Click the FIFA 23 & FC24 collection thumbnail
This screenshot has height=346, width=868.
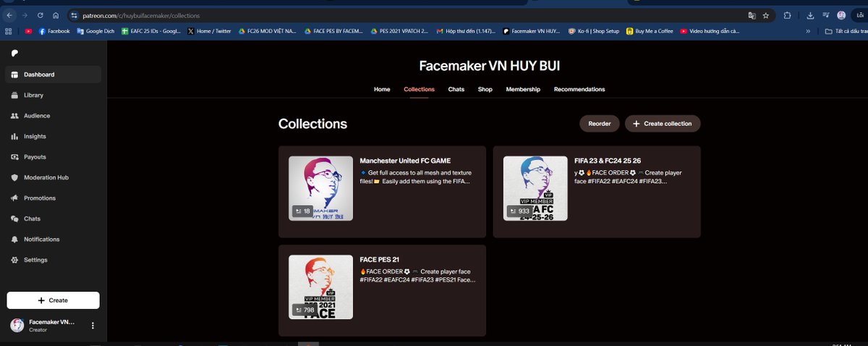(x=535, y=189)
